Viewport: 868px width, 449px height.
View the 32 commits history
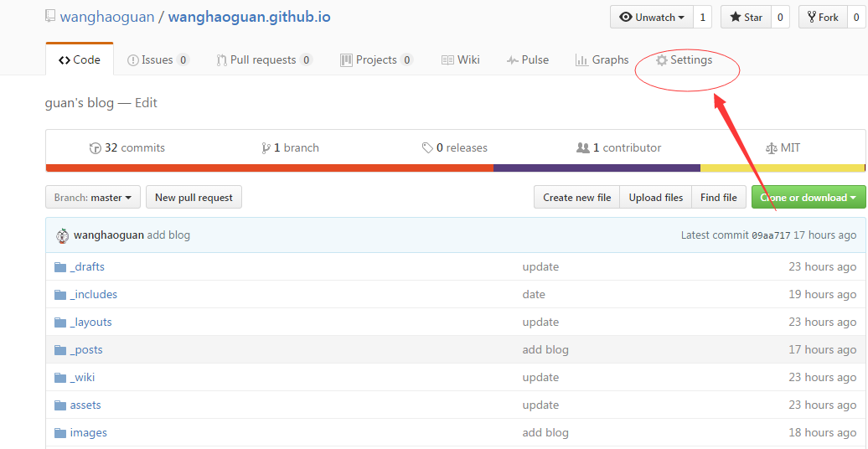127,147
